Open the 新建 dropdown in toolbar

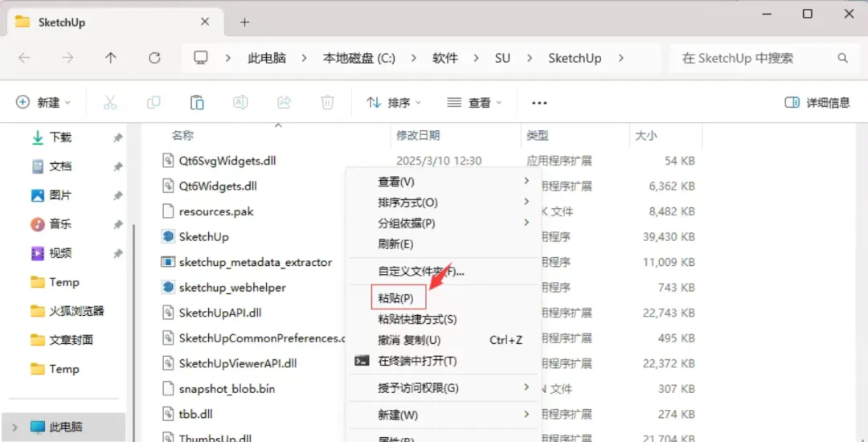click(43, 102)
